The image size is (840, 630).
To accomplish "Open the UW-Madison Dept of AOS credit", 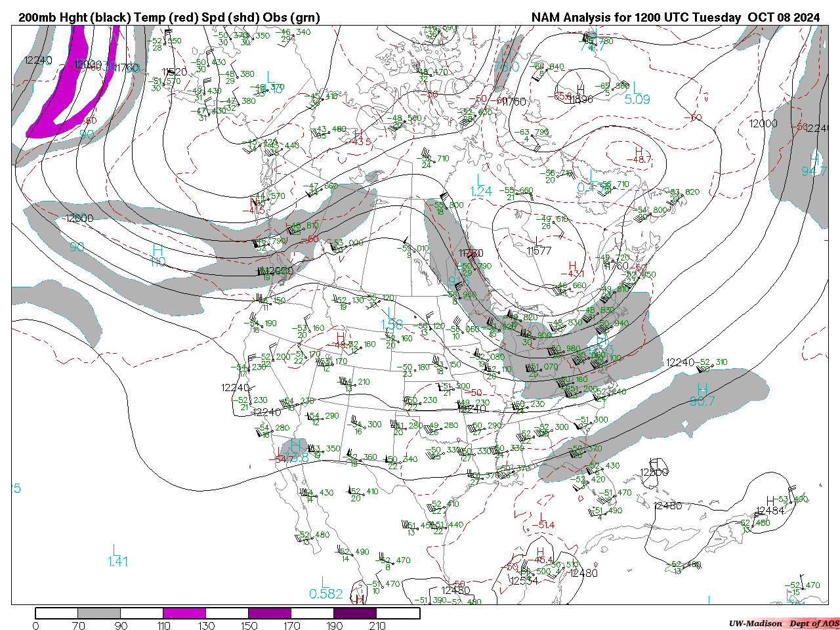I will pos(784,623).
